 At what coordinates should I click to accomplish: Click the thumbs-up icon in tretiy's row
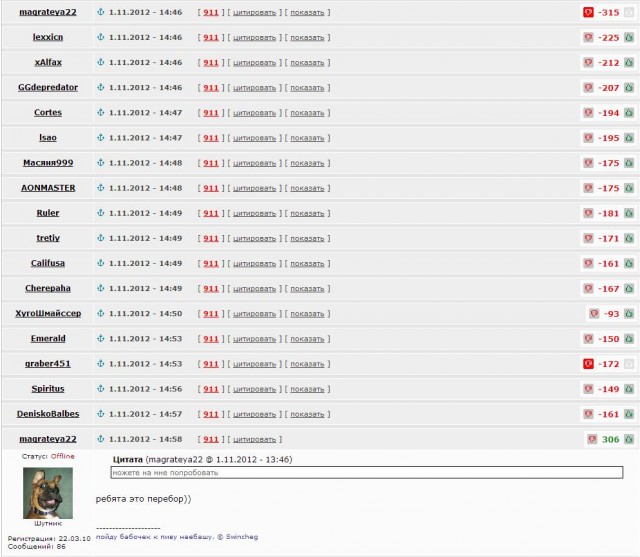pyautogui.click(x=629, y=238)
